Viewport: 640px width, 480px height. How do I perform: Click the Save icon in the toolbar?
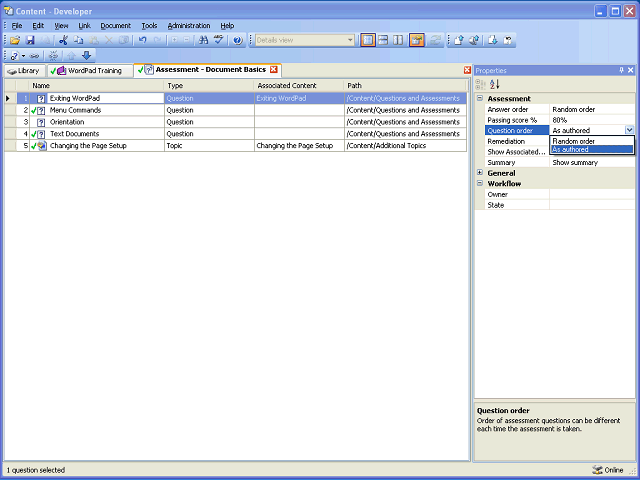[x=30, y=40]
